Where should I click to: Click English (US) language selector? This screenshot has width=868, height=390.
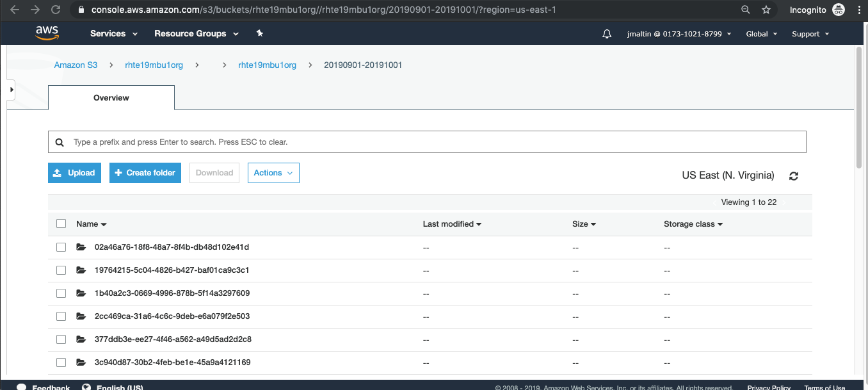(120, 387)
